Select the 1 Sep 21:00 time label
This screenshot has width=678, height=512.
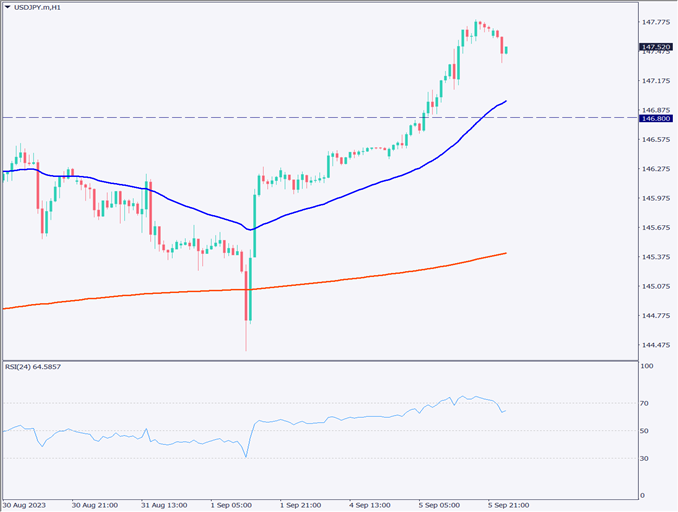[x=301, y=505]
